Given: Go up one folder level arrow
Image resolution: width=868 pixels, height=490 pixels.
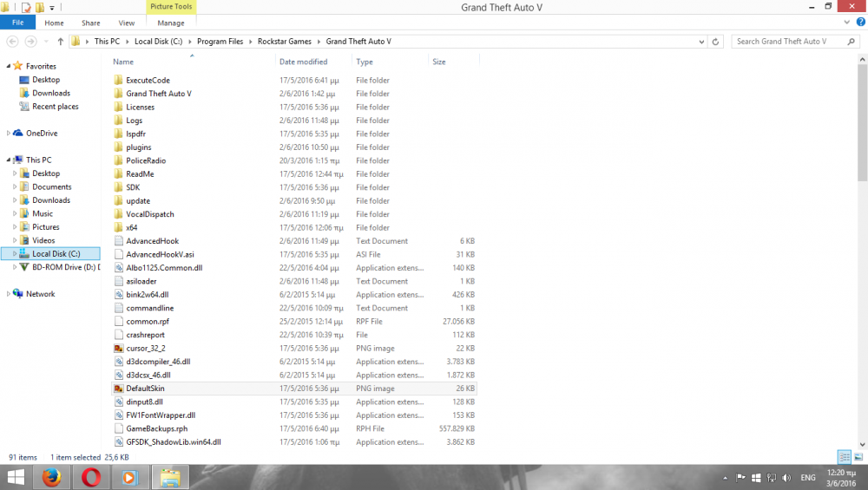Looking at the screenshot, I should (61, 42).
